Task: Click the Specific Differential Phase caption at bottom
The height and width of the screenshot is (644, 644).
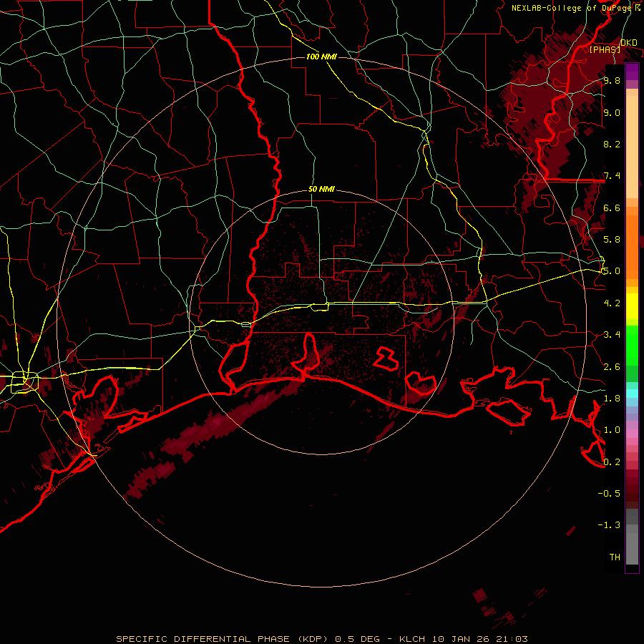Action: [x=322, y=639]
